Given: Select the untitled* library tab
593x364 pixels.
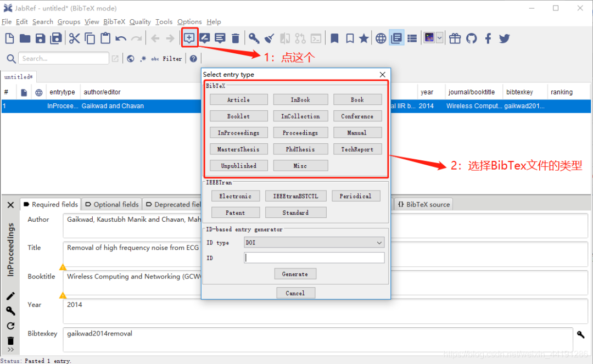Looking at the screenshot, I should point(18,77).
